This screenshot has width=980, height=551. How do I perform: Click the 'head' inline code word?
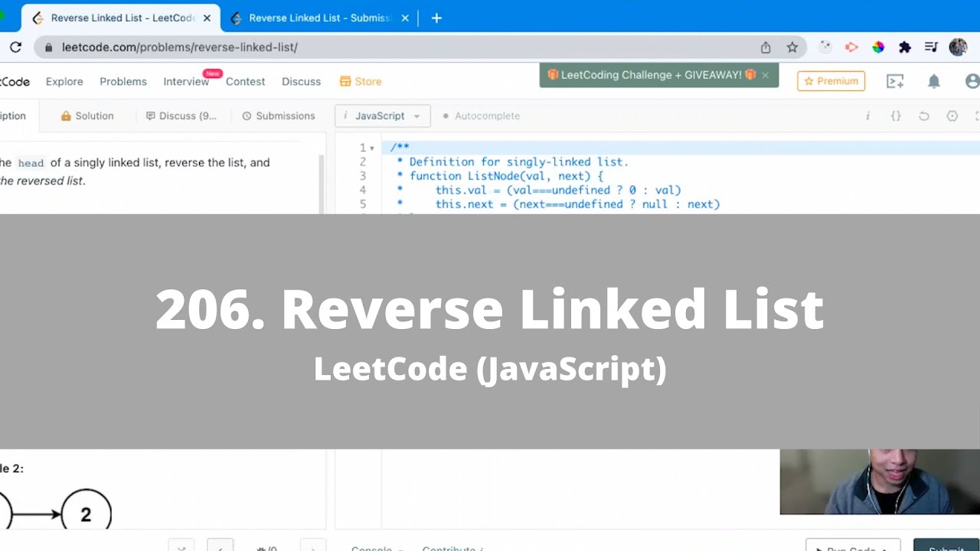coord(31,163)
